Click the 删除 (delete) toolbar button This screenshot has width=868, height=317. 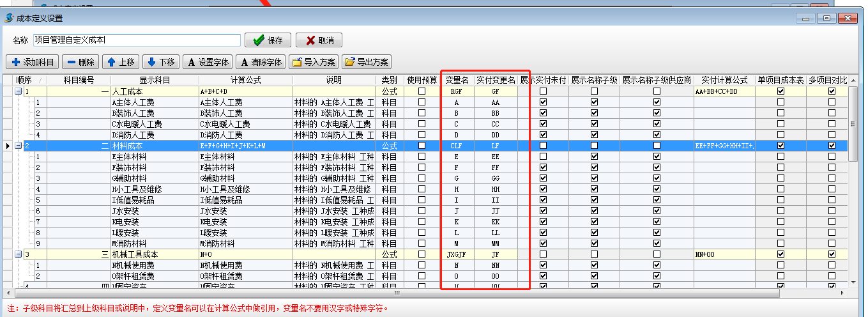point(81,62)
